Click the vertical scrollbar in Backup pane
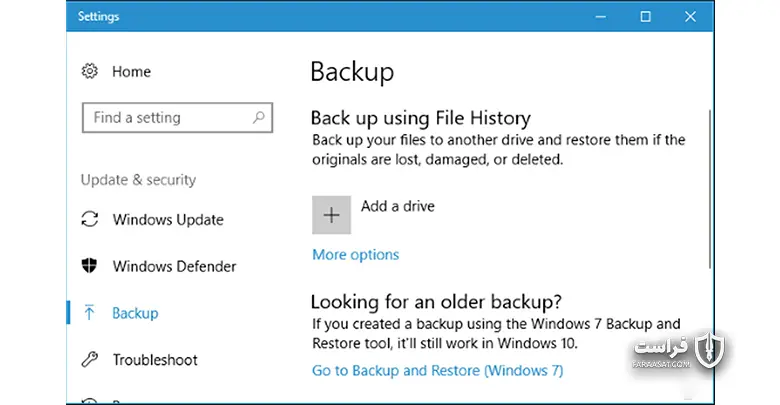This screenshot has width=780, height=405. (x=710, y=189)
